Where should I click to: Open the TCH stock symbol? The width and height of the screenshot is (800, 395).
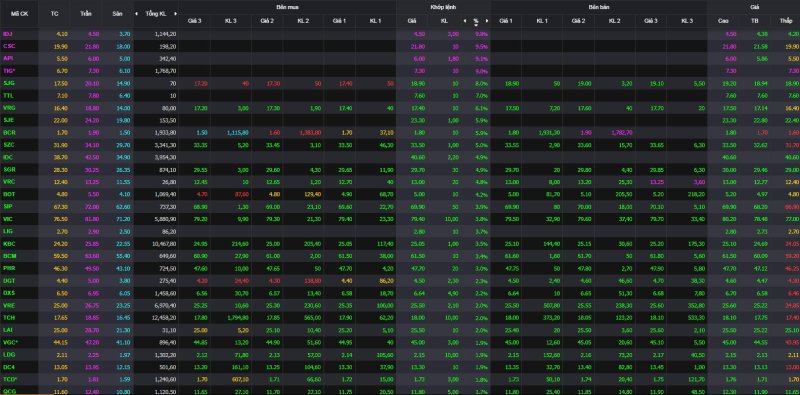8,318
